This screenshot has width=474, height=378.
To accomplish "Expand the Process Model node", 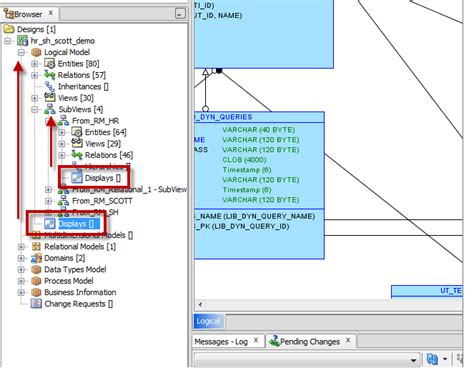I will pos(21,281).
